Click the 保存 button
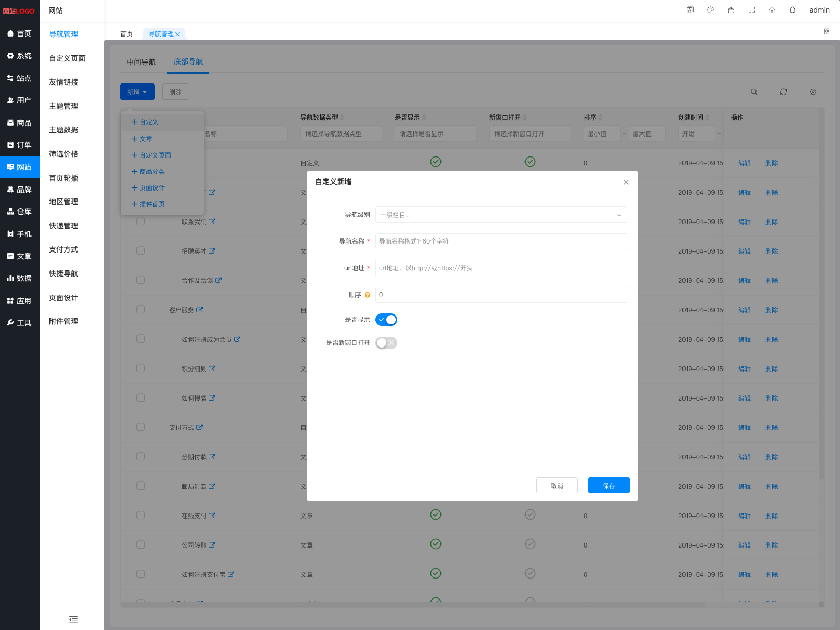Image resolution: width=840 pixels, height=630 pixels. 608,486
